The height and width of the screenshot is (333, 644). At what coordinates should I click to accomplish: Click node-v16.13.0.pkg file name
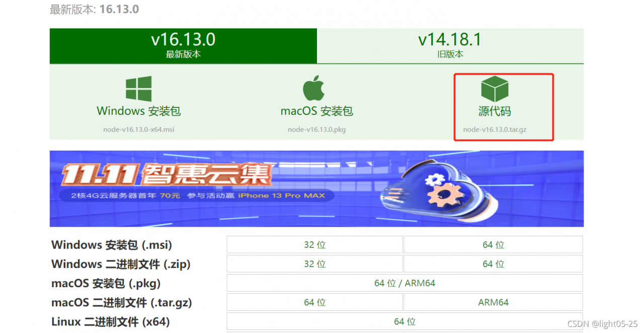(x=316, y=129)
